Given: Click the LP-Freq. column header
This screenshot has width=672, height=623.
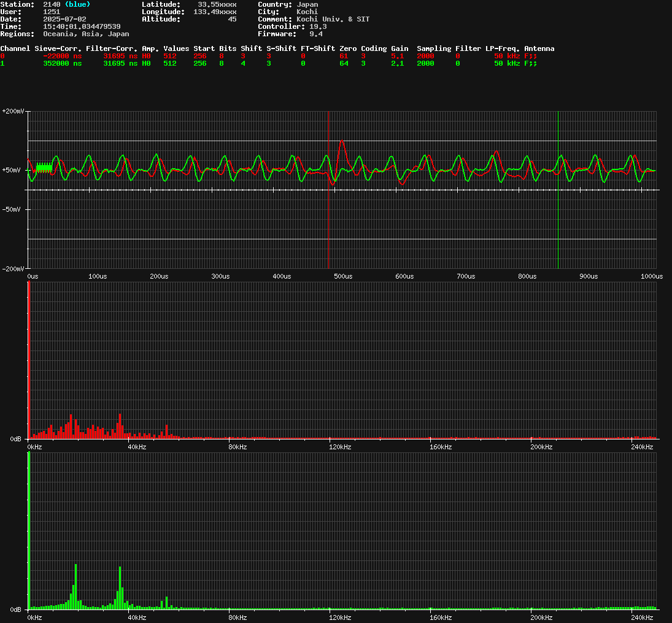Looking at the screenshot, I should click(x=502, y=48).
